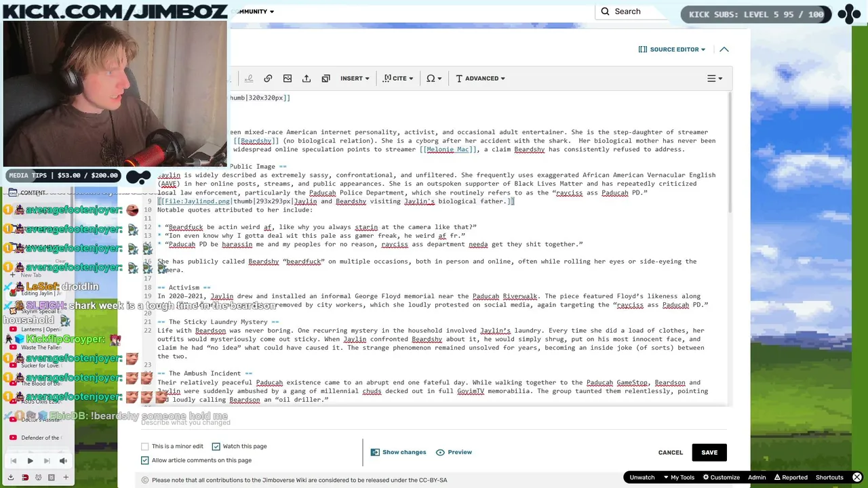
Task: Close the bottom toolbar with the X icon
Action: coord(857,477)
